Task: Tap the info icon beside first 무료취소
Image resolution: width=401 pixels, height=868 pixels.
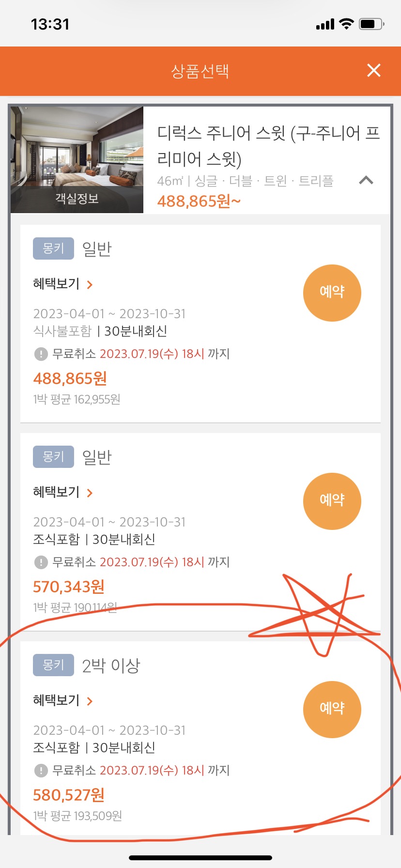Action: [x=41, y=354]
